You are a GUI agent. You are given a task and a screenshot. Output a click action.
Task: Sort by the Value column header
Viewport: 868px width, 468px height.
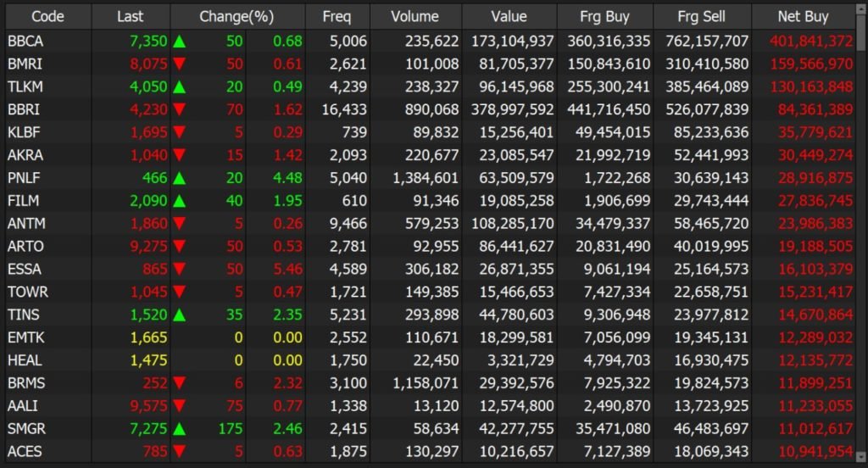click(x=509, y=17)
